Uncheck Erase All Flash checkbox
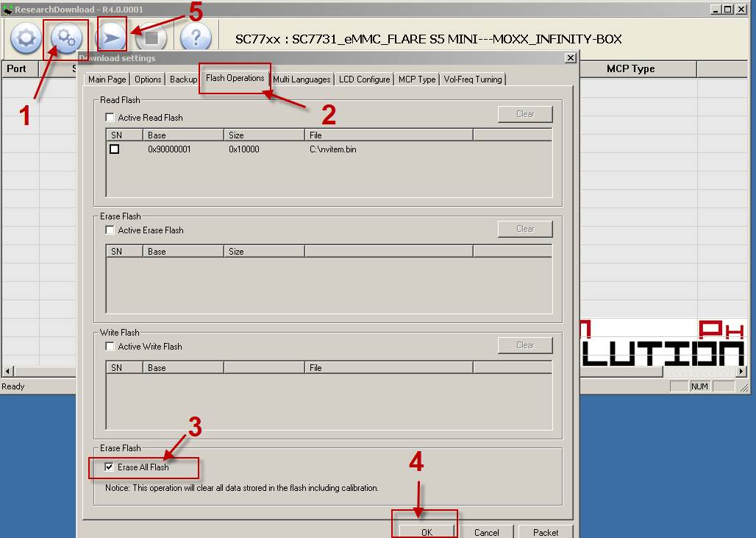The width and height of the screenshot is (756, 538). [x=110, y=467]
